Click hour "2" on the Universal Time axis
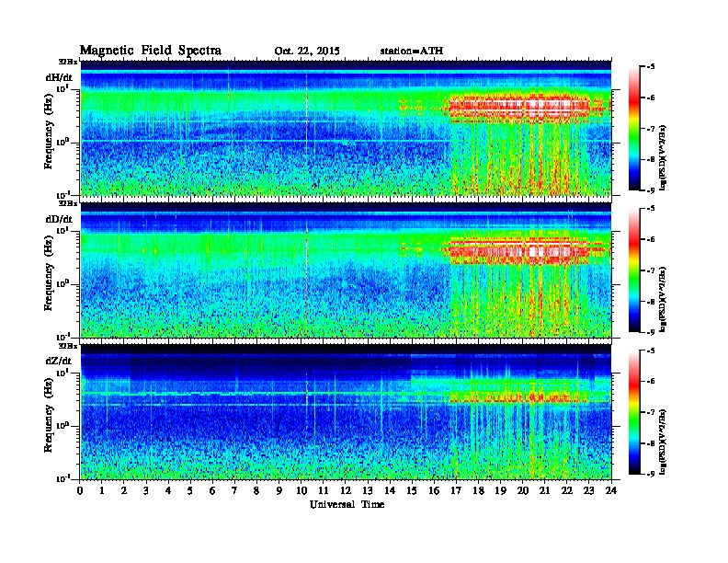 (x=124, y=490)
